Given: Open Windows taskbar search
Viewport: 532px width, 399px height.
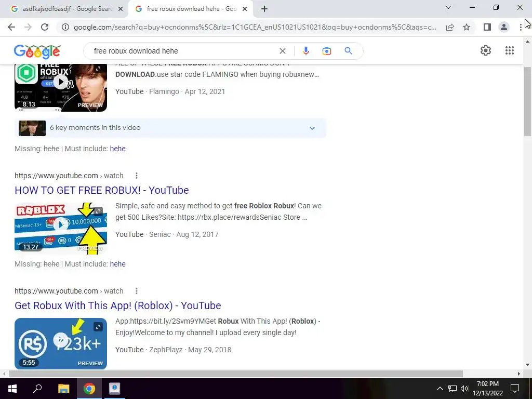Looking at the screenshot, I should coord(37,389).
